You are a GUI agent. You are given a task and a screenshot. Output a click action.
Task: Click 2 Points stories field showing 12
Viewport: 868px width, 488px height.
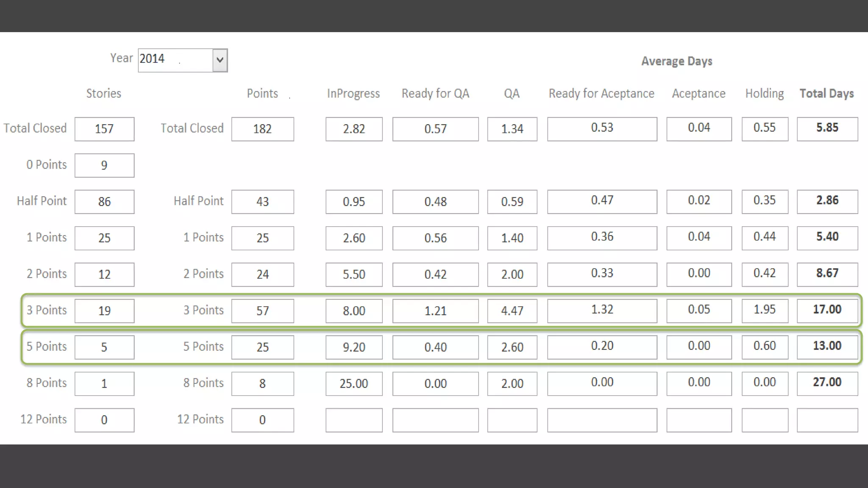[104, 274]
